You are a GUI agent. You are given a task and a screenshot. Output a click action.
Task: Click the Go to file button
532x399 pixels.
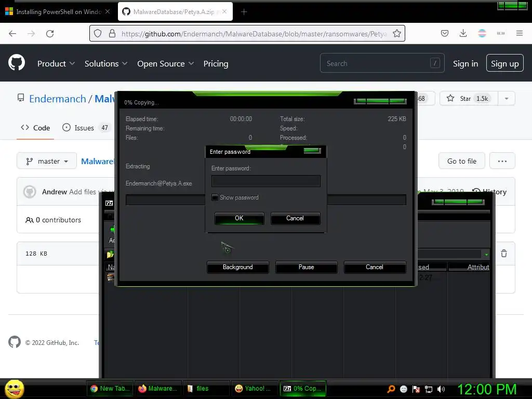pyautogui.click(x=462, y=161)
